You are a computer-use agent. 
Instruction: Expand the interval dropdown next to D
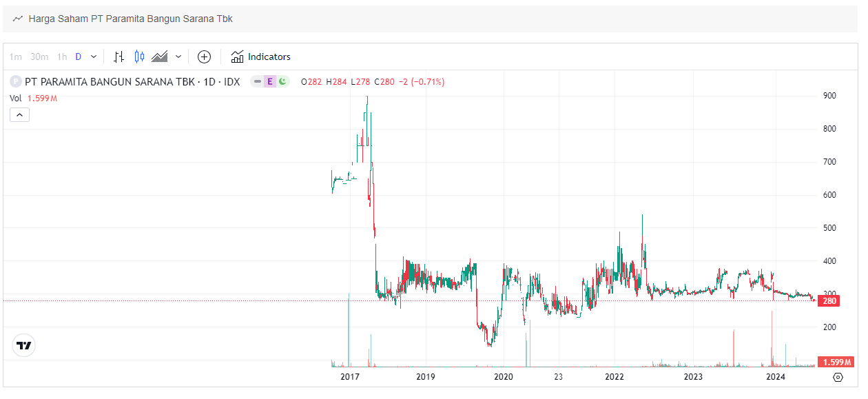point(93,57)
